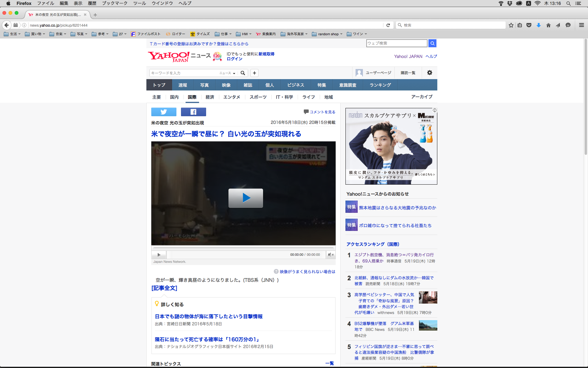Click plus button beside keyword search

coord(254,73)
